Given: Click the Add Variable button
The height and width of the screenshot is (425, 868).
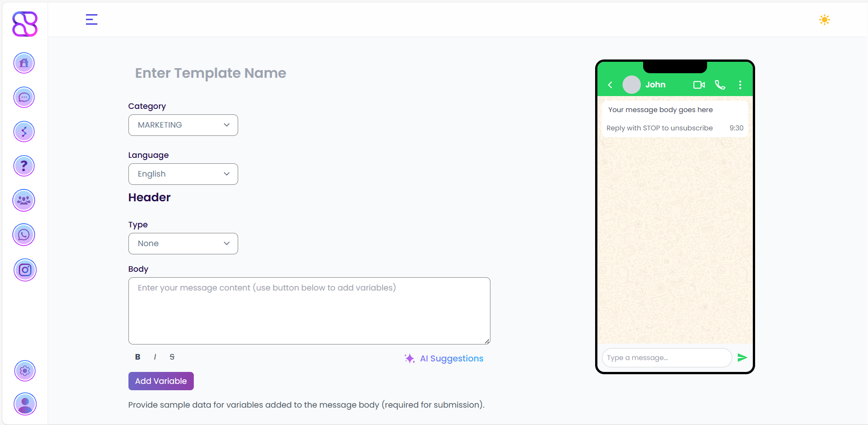Looking at the screenshot, I should tap(161, 381).
